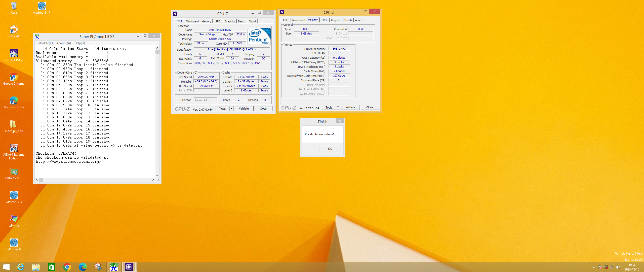Open Mainboard tab in right CPU-Z window
Viewport: 644px width, 272px height.
tap(299, 20)
